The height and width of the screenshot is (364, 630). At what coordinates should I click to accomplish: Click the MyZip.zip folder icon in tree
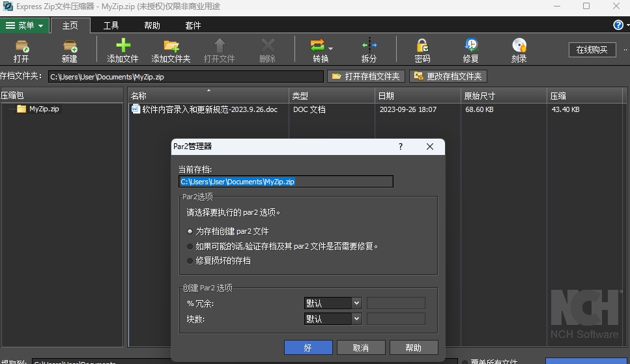(21, 109)
